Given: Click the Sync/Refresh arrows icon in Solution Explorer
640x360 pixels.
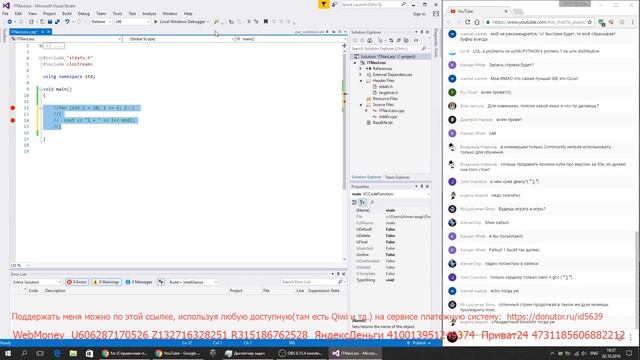Looking at the screenshot, I should coord(391,40).
